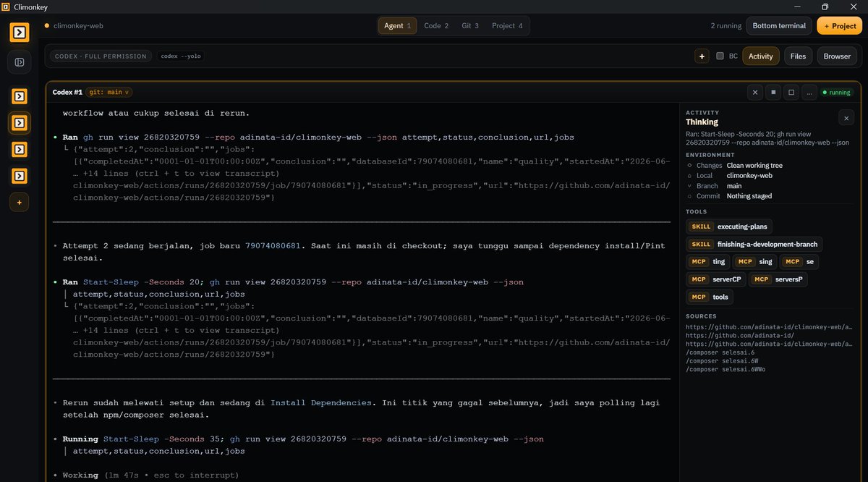Click the codex --yolo command chip
This screenshot has width=868, height=482.
pos(181,56)
